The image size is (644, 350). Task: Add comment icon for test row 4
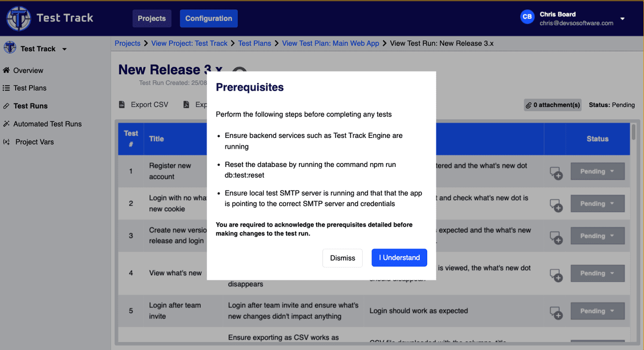pos(555,274)
